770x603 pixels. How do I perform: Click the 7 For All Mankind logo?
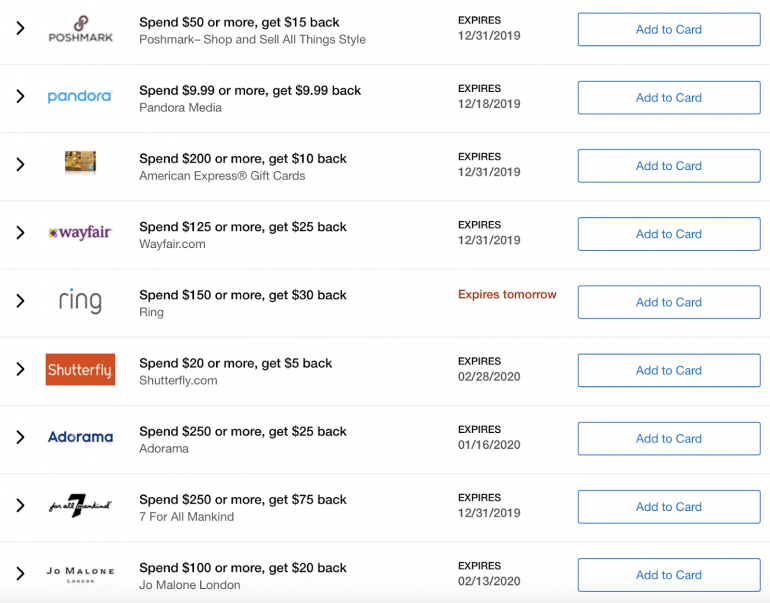(x=80, y=506)
